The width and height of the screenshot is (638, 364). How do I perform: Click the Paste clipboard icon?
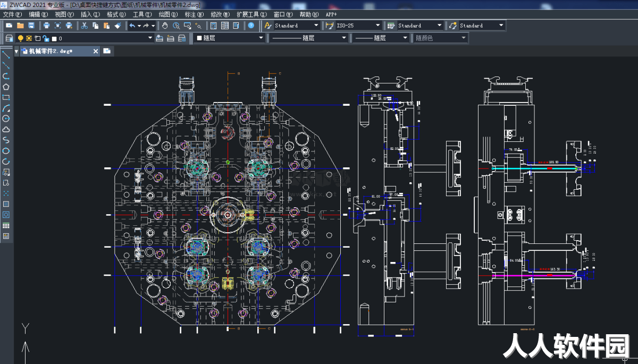tap(106, 26)
